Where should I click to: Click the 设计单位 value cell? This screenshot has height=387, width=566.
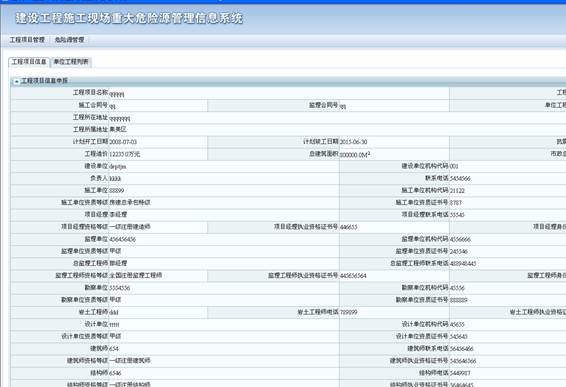tap(114, 325)
